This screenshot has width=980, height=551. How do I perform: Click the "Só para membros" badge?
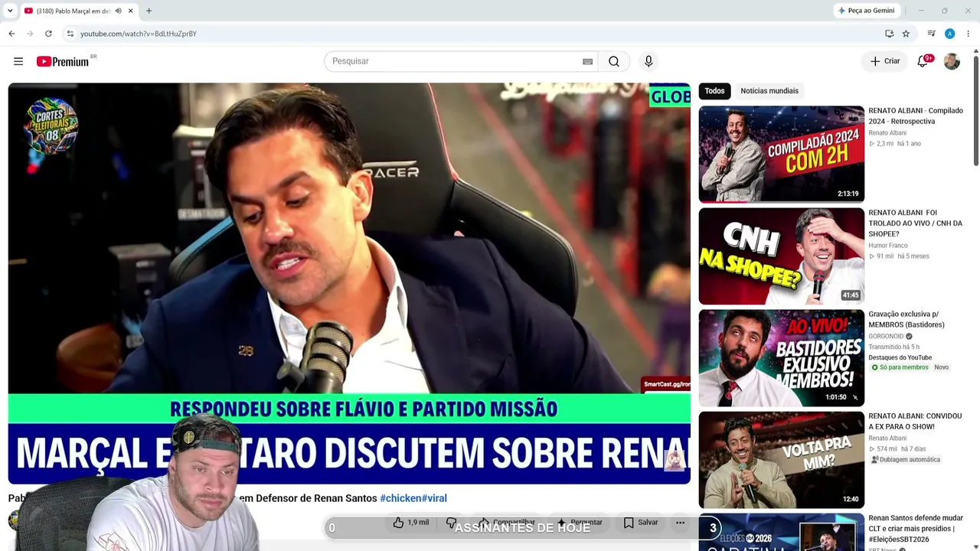coord(900,367)
